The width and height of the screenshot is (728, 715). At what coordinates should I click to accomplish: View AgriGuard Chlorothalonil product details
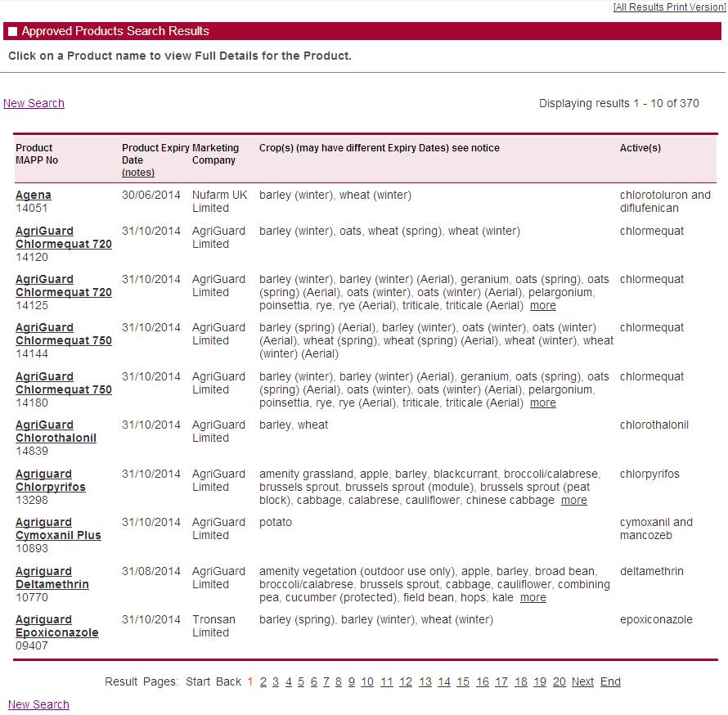click(x=56, y=431)
